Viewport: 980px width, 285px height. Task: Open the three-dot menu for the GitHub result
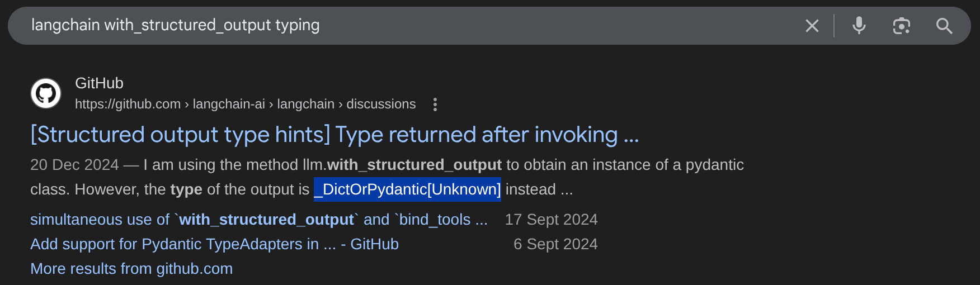[435, 104]
